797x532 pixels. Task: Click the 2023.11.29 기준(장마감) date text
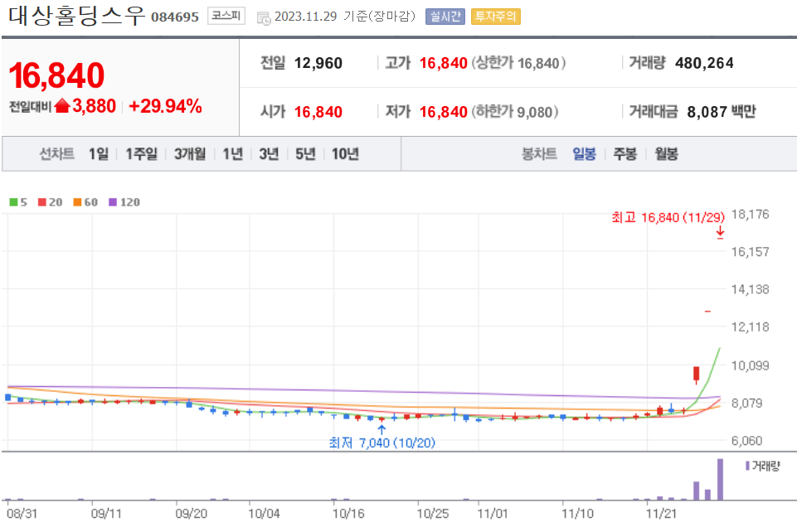345,17
